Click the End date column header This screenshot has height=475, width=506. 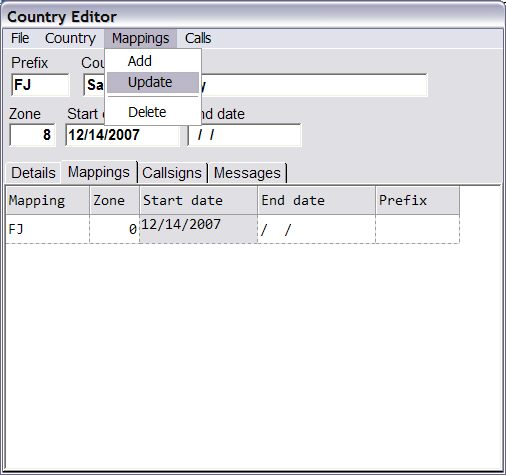(317, 200)
